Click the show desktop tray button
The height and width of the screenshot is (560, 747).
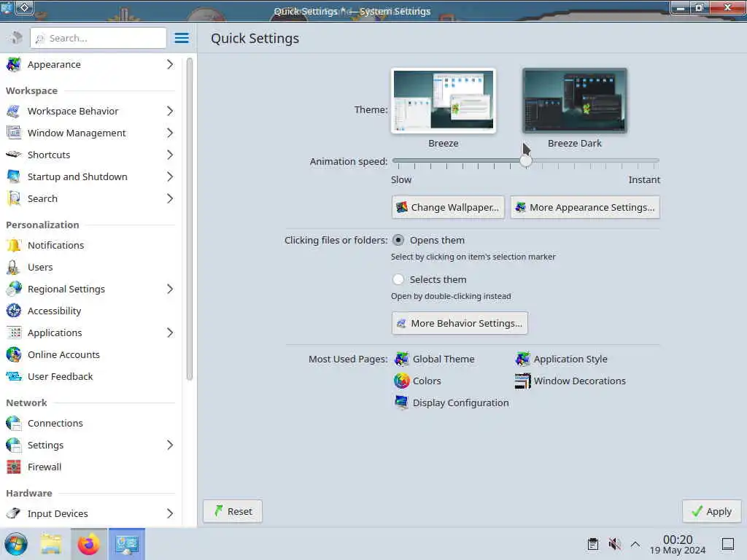point(728,544)
